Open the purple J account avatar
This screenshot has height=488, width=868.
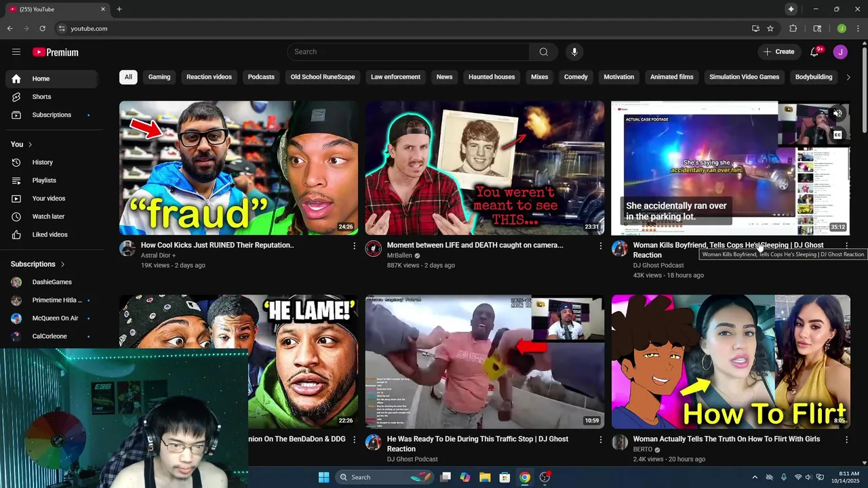[x=840, y=52]
